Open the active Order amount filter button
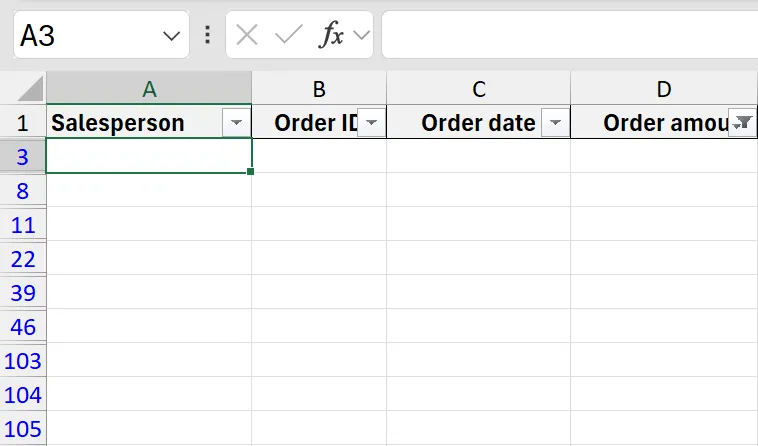Image resolution: width=758 pixels, height=446 pixels. tap(742, 122)
